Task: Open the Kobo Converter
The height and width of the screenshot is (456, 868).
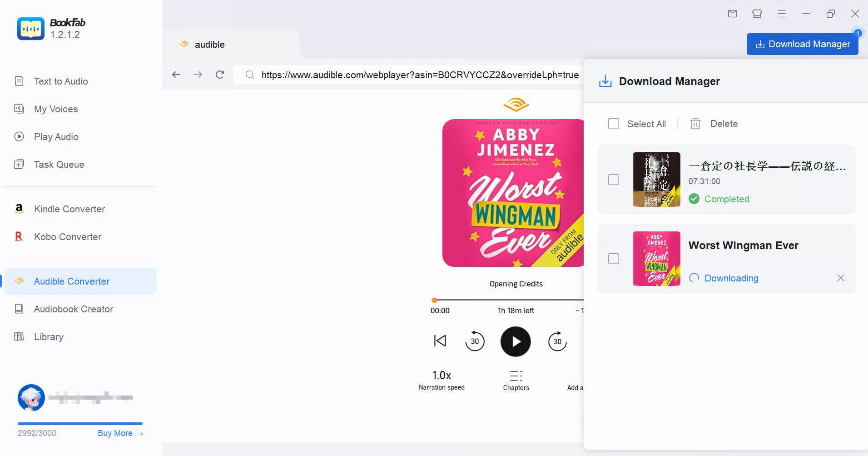Action: 67,236
